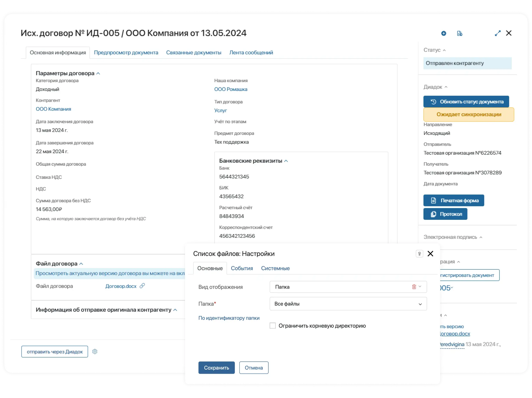Clear Вид отображения with red trash icon
The image size is (532, 398).
click(414, 287)
